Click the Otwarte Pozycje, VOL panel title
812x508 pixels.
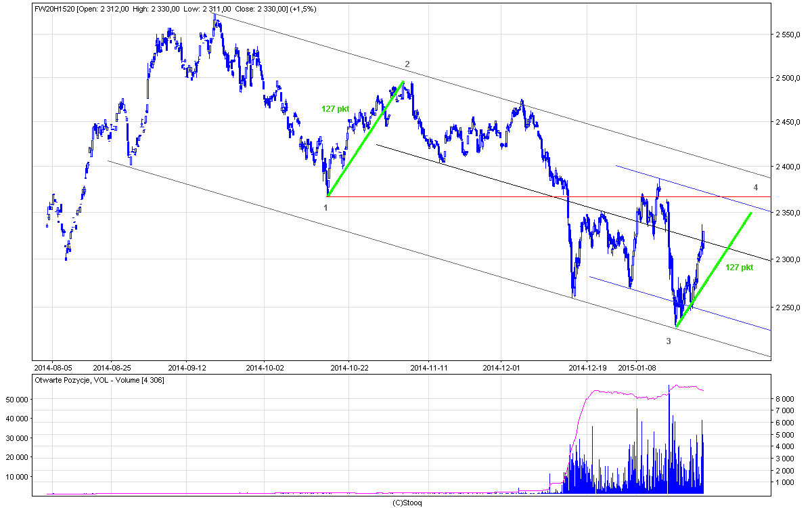(x=99, y=381)
